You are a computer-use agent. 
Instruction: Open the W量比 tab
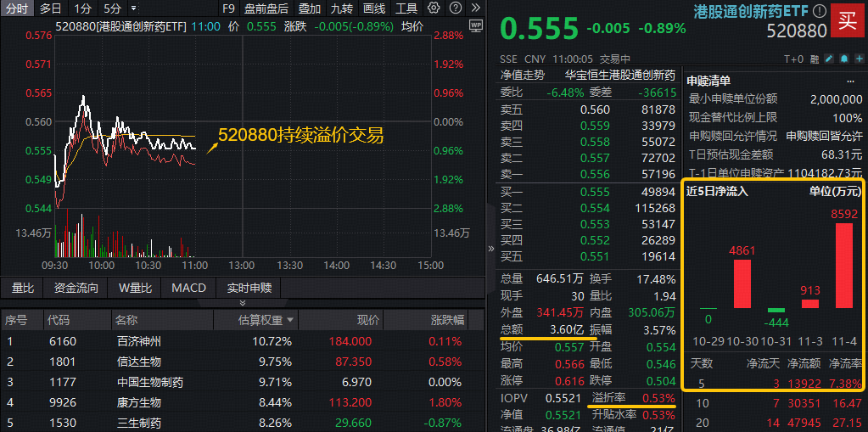135,288
